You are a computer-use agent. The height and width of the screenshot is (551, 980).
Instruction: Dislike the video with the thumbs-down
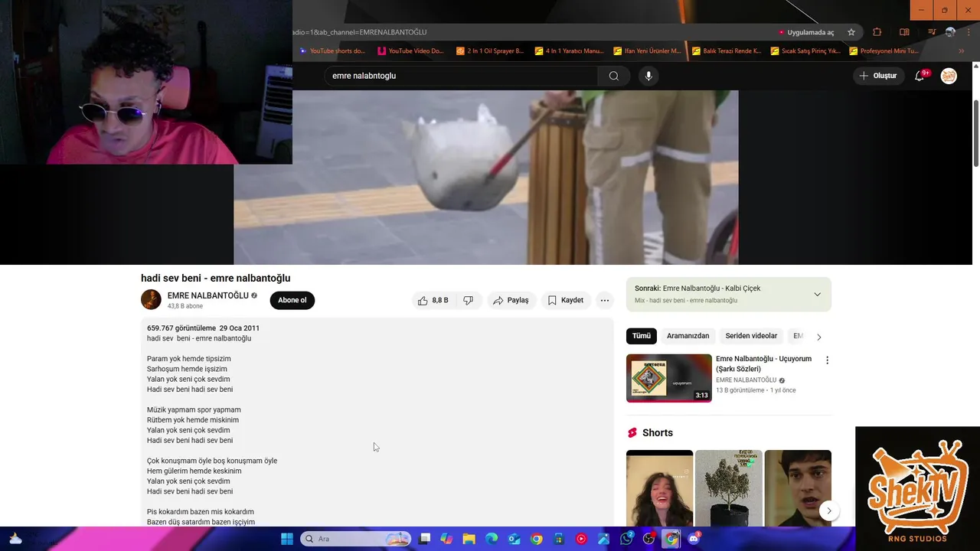[x=469, y=301]
